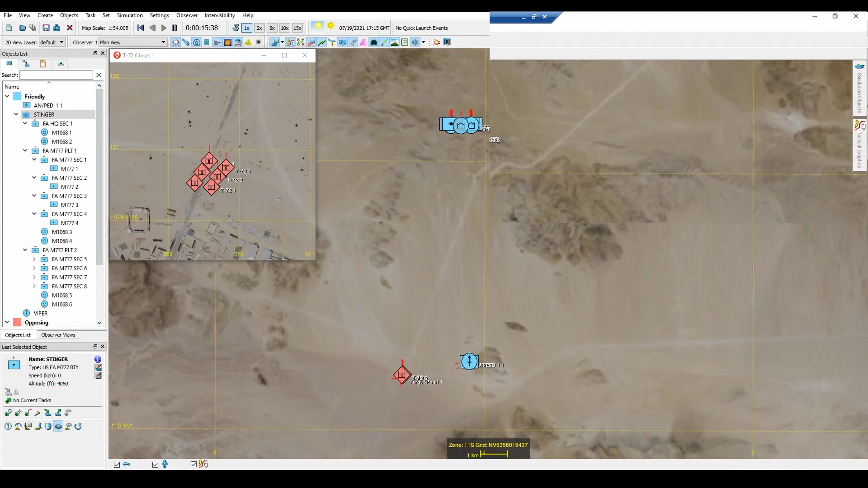Switch to Observer Views tab

pos(58,335)
